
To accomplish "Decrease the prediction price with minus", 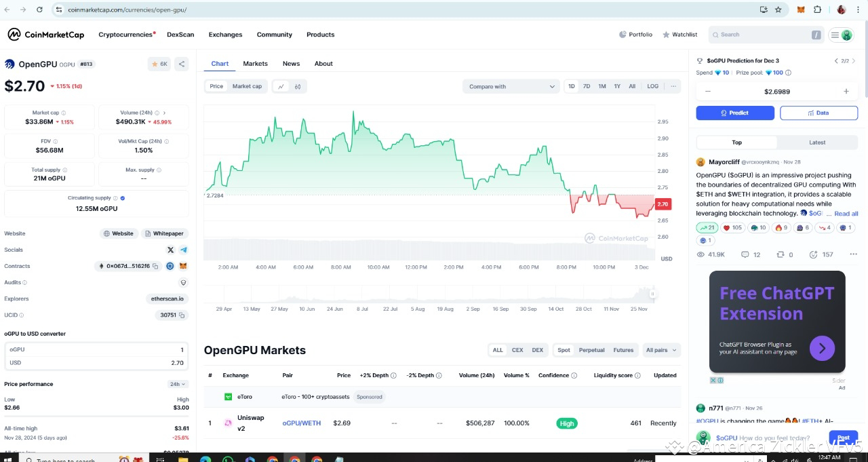I will (708, 92).
